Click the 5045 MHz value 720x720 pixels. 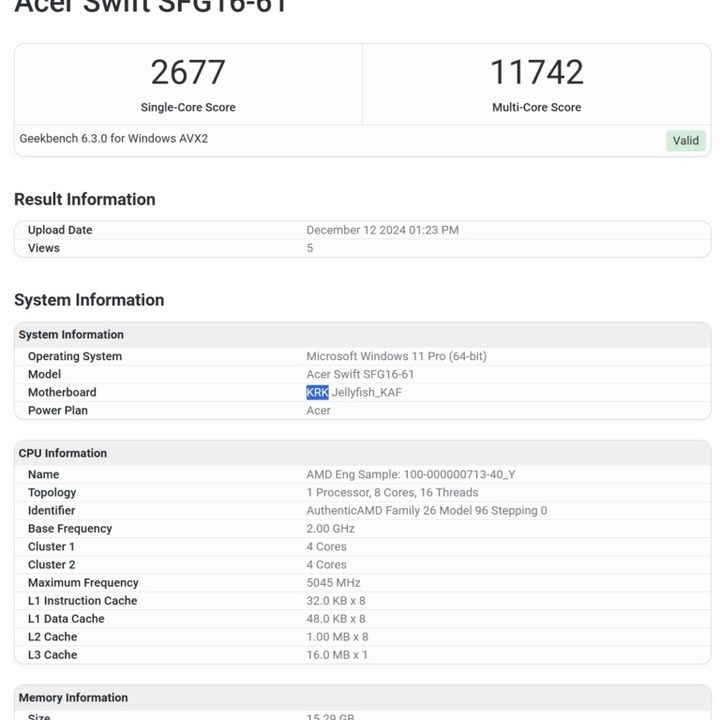333,582
